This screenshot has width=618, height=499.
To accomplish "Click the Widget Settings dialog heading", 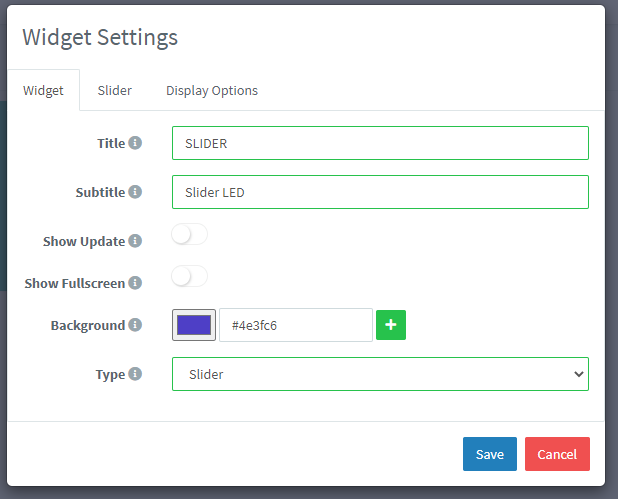I will pyautogui.click(x=100, y=37).
